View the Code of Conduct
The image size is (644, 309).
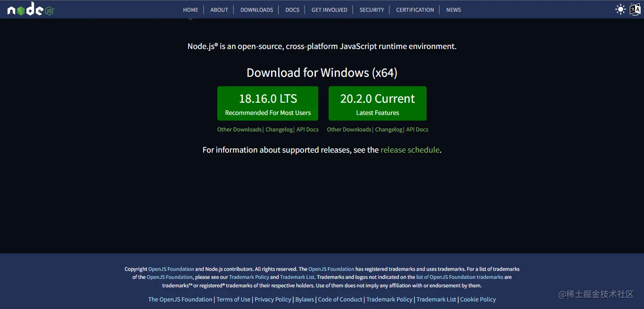(x=340, y=299)
